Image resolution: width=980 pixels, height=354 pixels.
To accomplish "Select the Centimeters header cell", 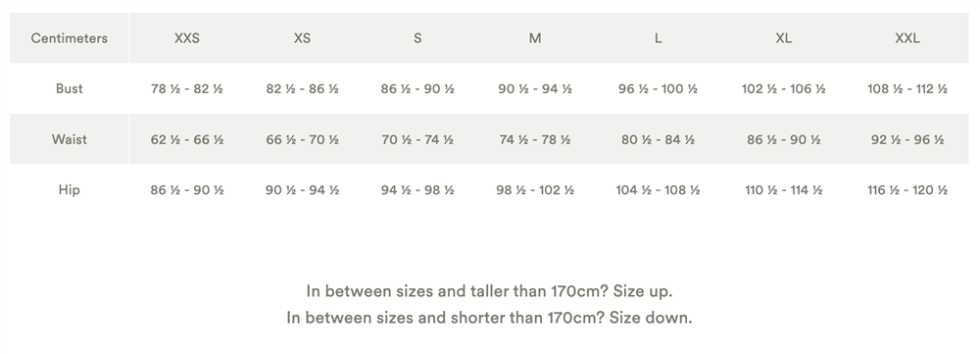I will tap(69, 38).
